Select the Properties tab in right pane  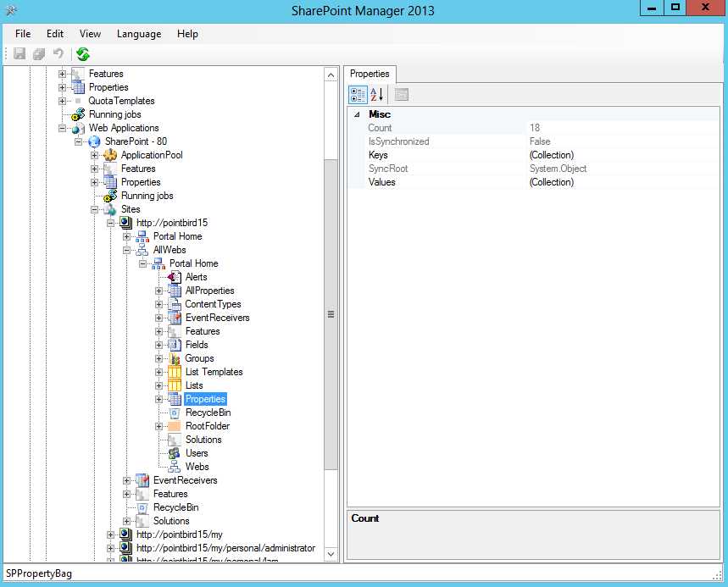370,74
